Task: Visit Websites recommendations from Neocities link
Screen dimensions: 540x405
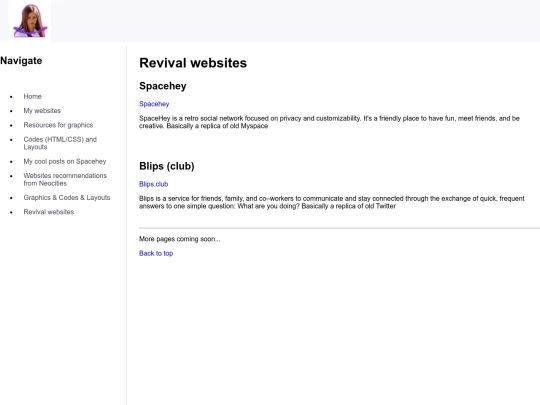Action: click(65, 179)
